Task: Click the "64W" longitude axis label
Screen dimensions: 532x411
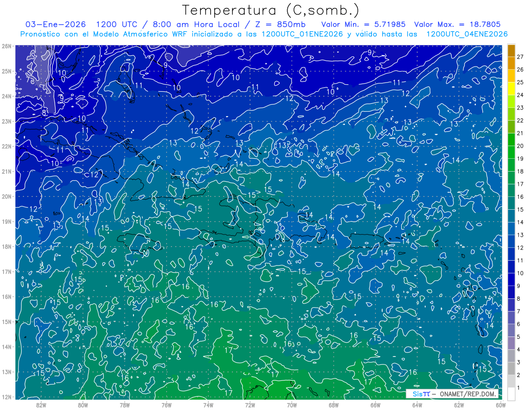Action: [x=417, y=405]
